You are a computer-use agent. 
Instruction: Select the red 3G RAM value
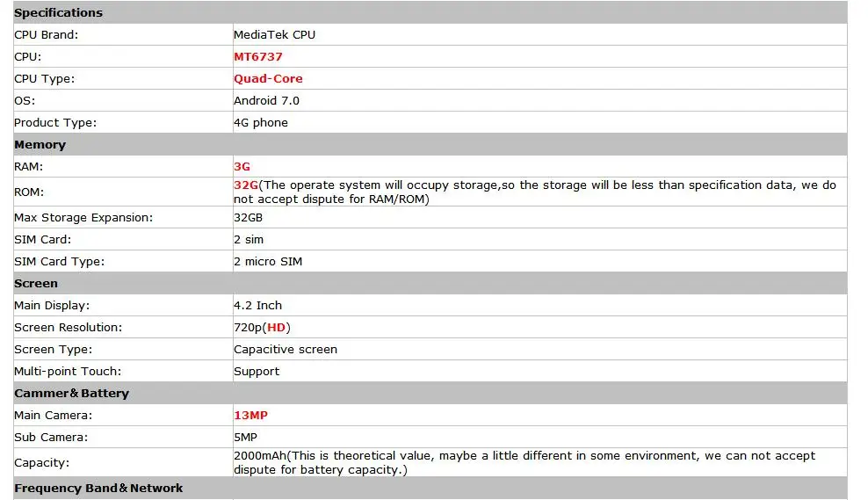tap(242, 167)
